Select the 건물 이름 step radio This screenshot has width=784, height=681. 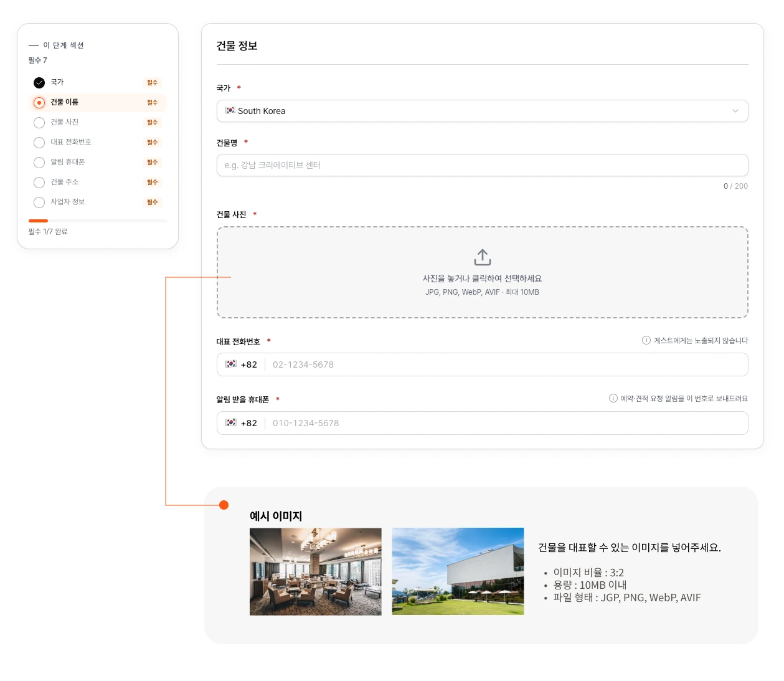tap(39, 102)
